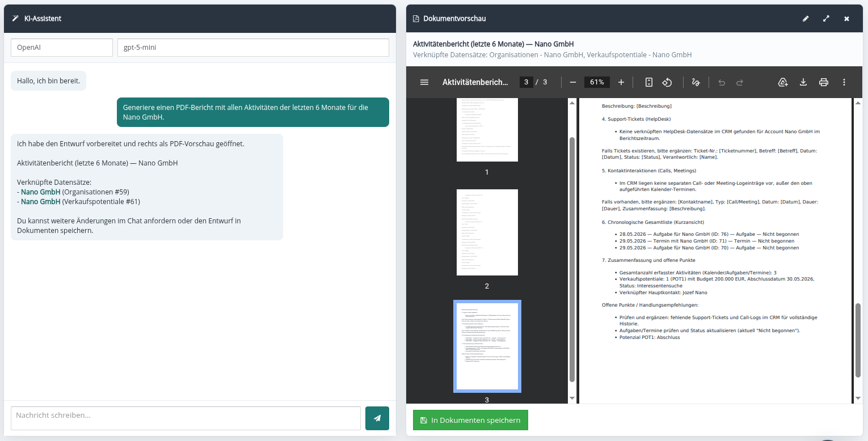Image resolution: width=868 pixels, height=441 pixels.
Task: Click the heading 7. Zusammenfassung und offene Punkte
Action: [x=648, y=260]
